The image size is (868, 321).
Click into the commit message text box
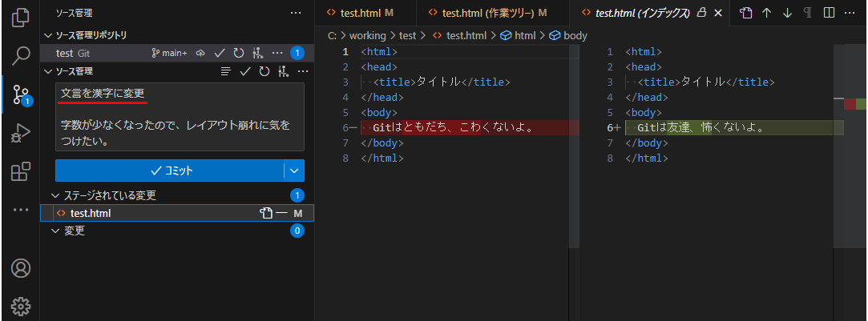pyautogui.click(x=180, y=117)
